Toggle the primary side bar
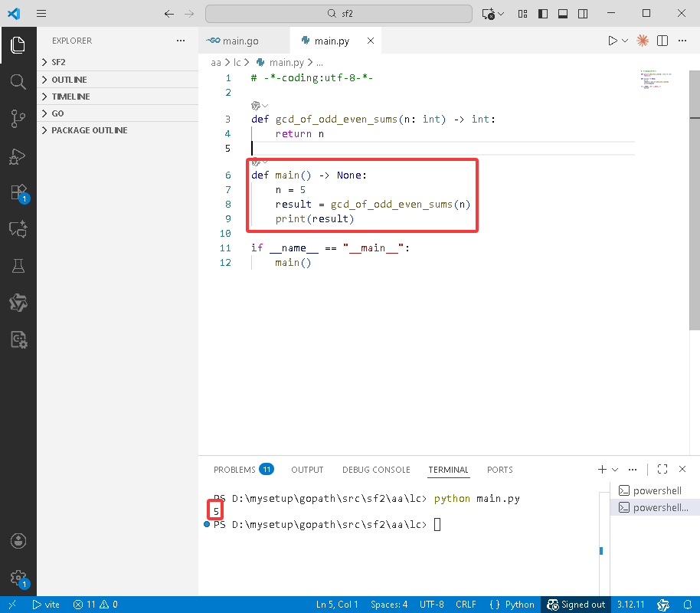 pos(543,14)
